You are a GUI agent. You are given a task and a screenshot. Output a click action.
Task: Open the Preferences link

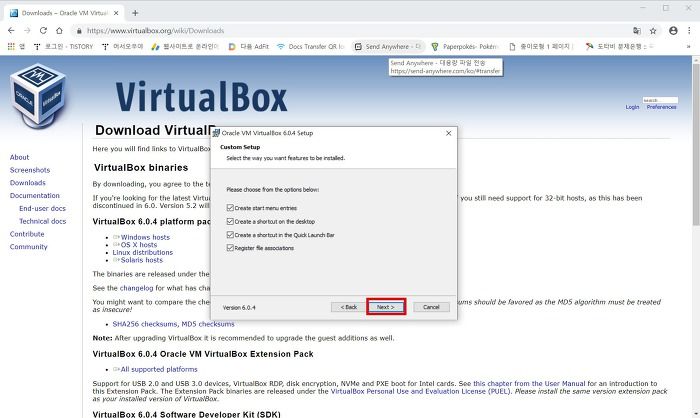click(x=662, y=107)
